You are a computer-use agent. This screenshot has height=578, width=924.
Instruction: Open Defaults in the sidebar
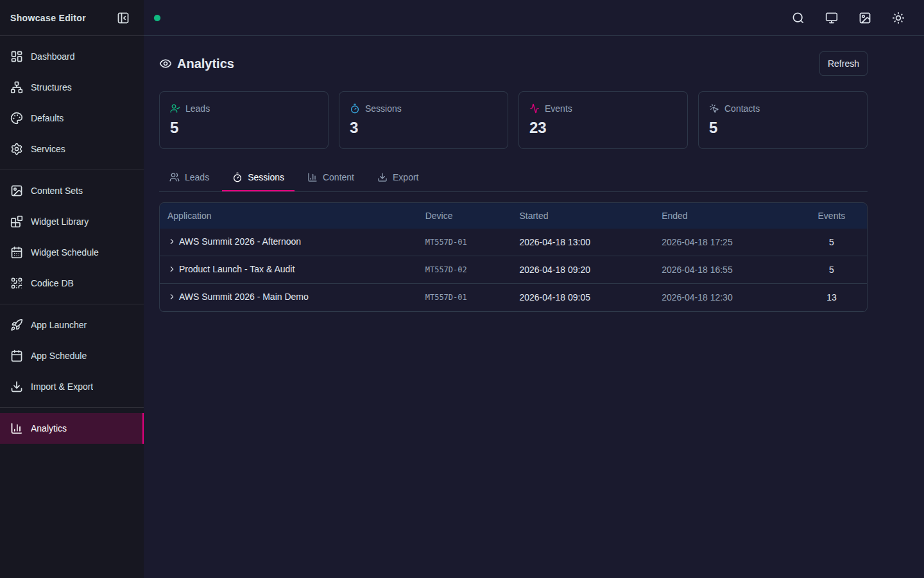click(72, 118)
